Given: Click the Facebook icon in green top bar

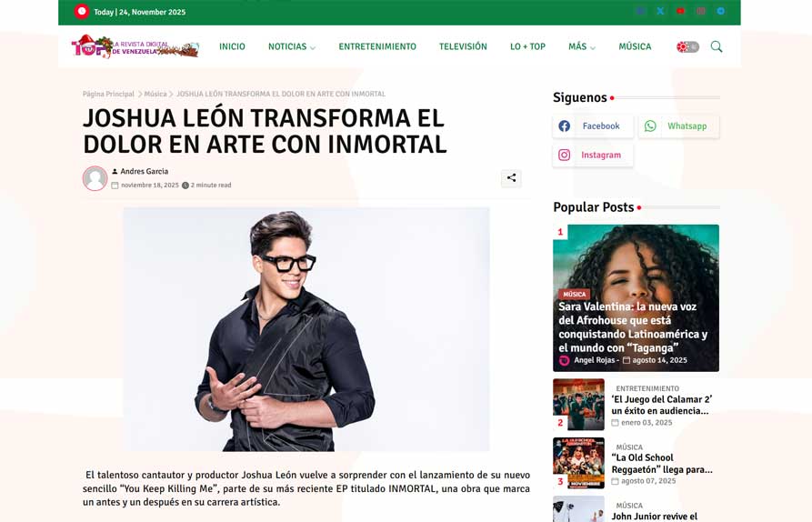Looking at the screenshot, I should coord(640,11).
